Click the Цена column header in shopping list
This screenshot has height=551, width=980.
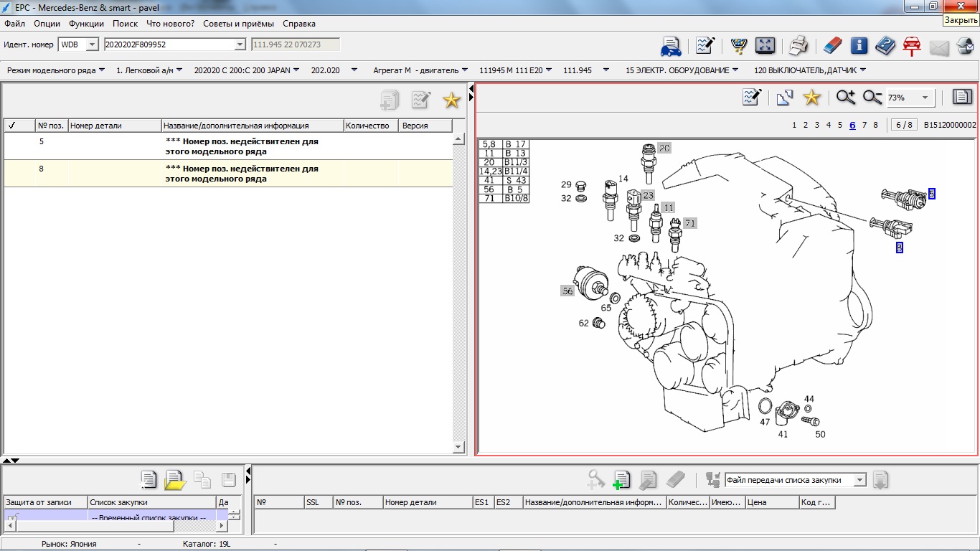point(772,502)
